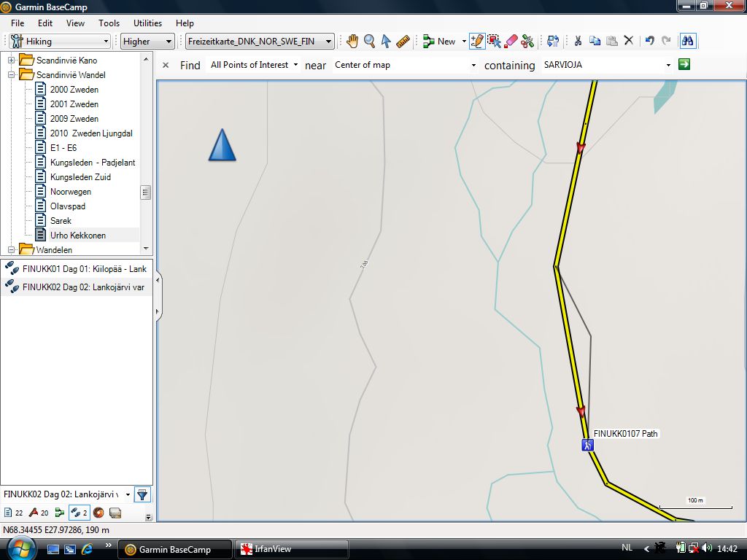Image resolution: width=747 pixels, height=560 pixels.
Task: Toggle the filter funnel button
Action: point(142,494)
